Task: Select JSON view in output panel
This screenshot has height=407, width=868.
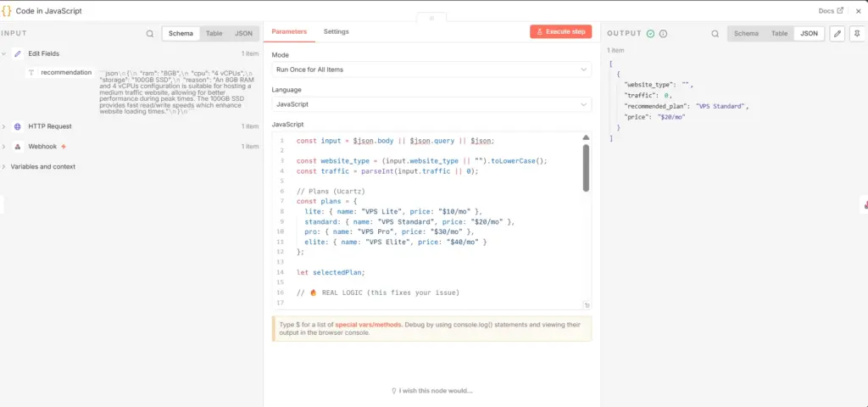Action: 809,33
